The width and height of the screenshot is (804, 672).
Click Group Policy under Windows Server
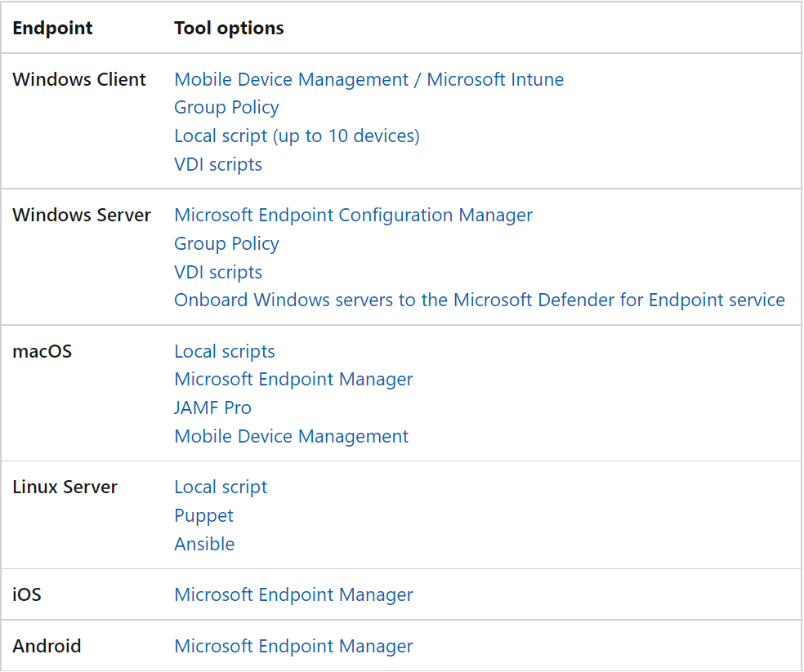coord(226,244)
